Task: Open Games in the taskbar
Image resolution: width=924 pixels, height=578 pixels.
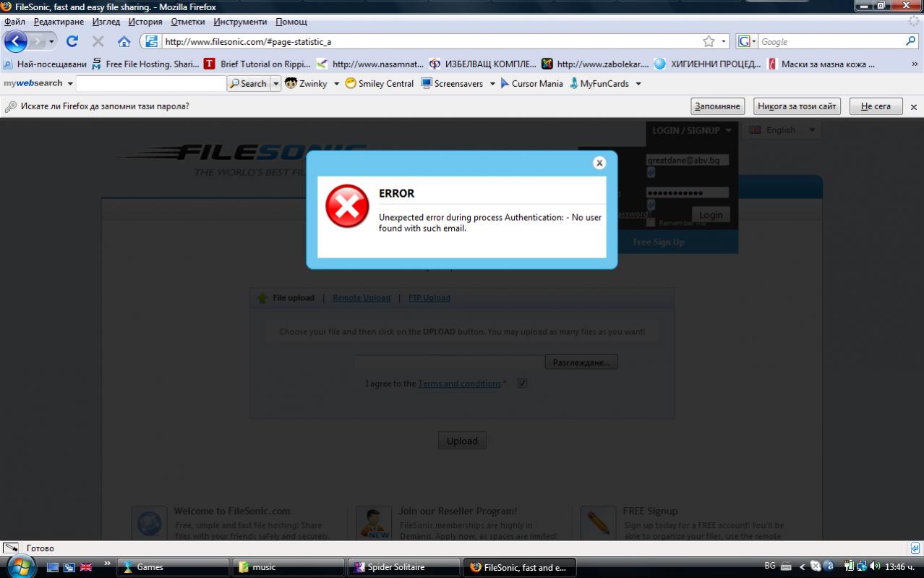Action: [174, 567]
